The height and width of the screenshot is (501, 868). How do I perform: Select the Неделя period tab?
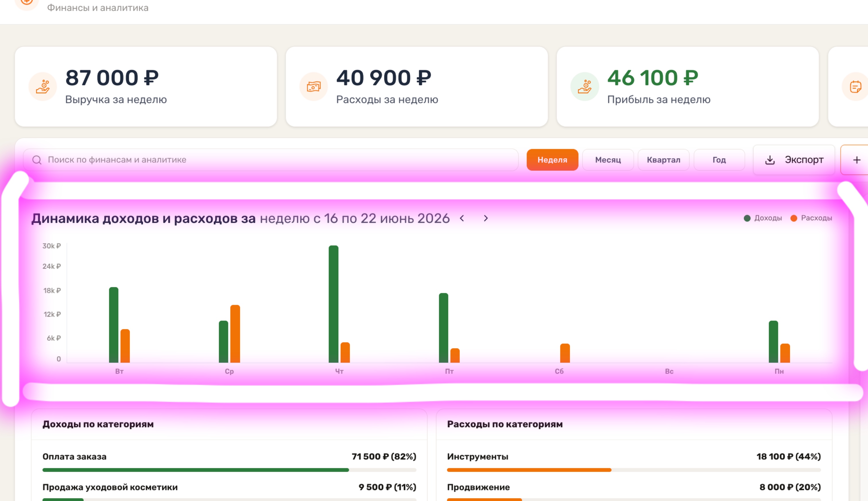tap(553, 160)
